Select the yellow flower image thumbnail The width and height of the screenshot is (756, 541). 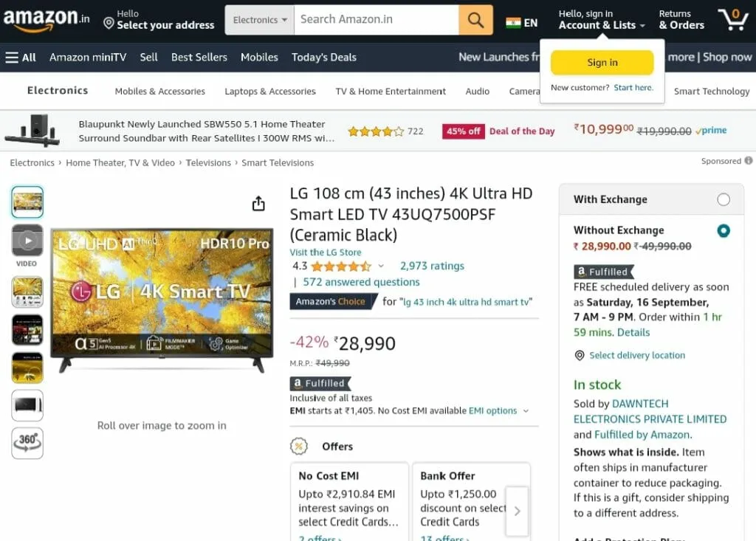tap(27, 368)
